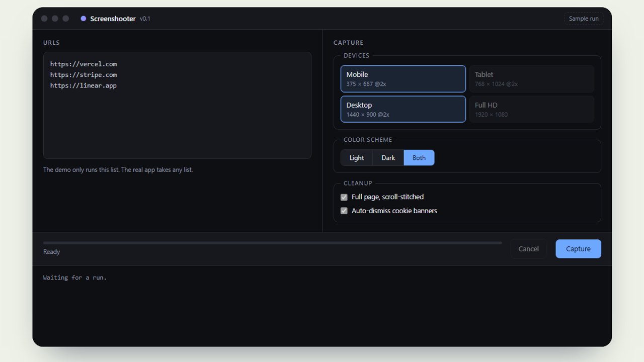Click the https://stripe.com URL line
Screen dimensions: 644x362
click(x=84, y=75)
